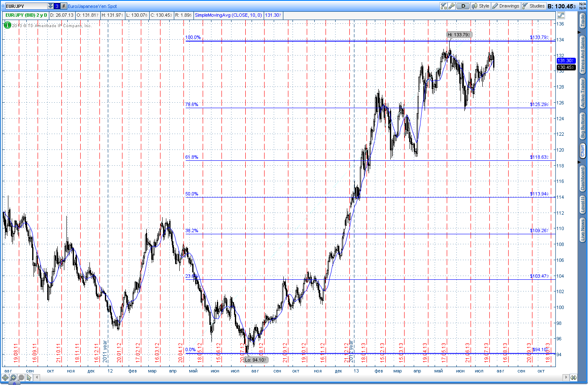The width and height of the screenshot is (588, 385).
Task: Click the double-arrow expand-right button at bottom right
Action: pyautogui.click(x=574, y=377)
